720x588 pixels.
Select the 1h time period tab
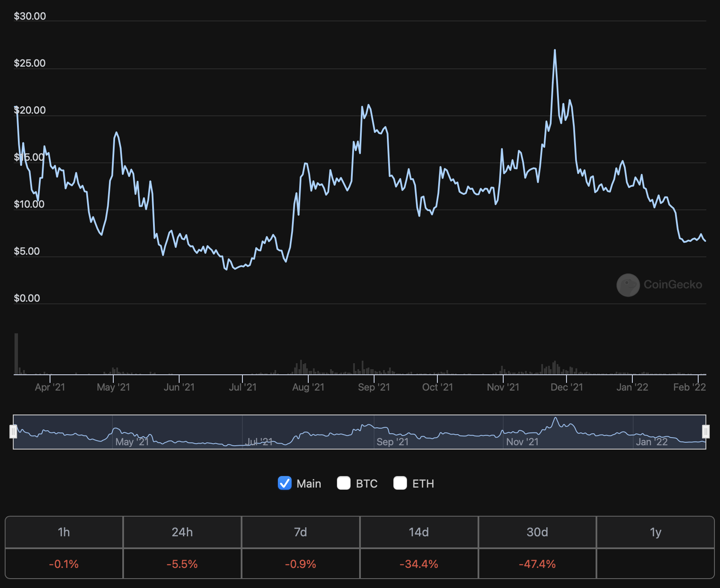64,532
